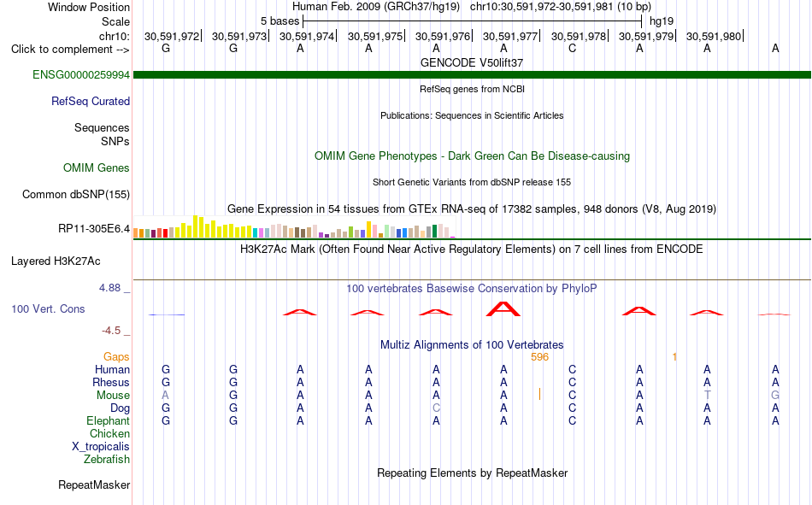Click the tallest red A in PhyloP track
Screen dimensions: 812x505
[503, 308]
